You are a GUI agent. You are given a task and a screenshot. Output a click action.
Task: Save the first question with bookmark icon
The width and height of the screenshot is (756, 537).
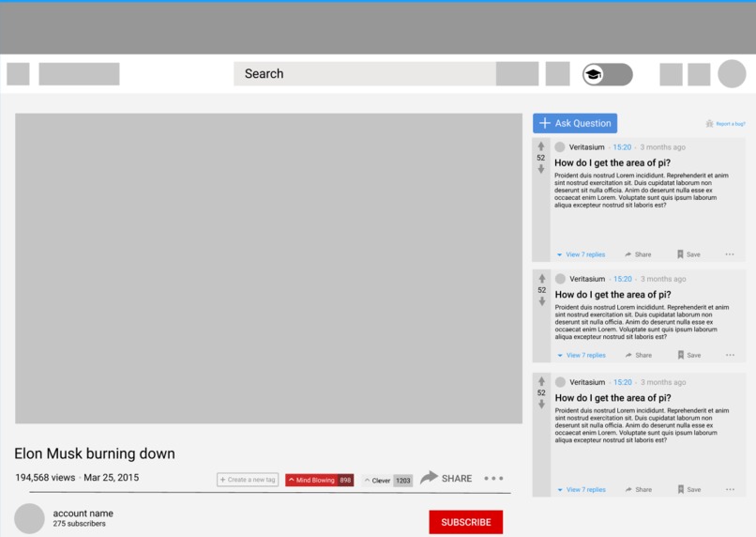coord(680,254)
